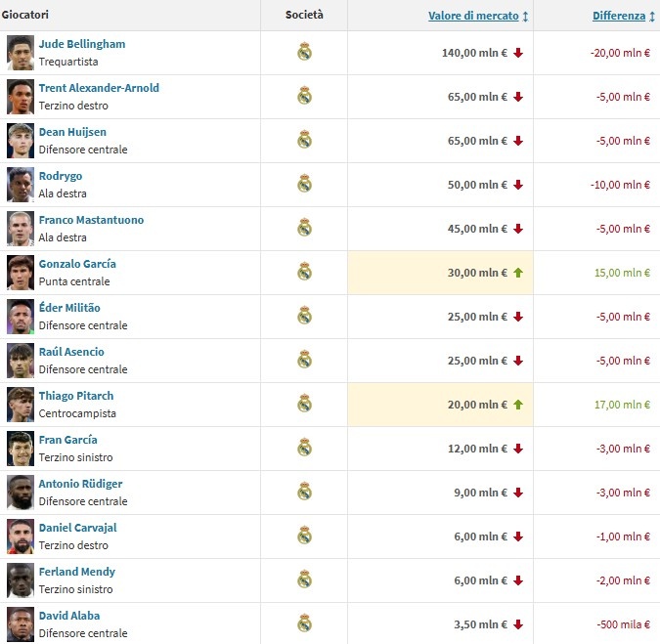Open Trent Alexander-Arnold profile link

99,88
